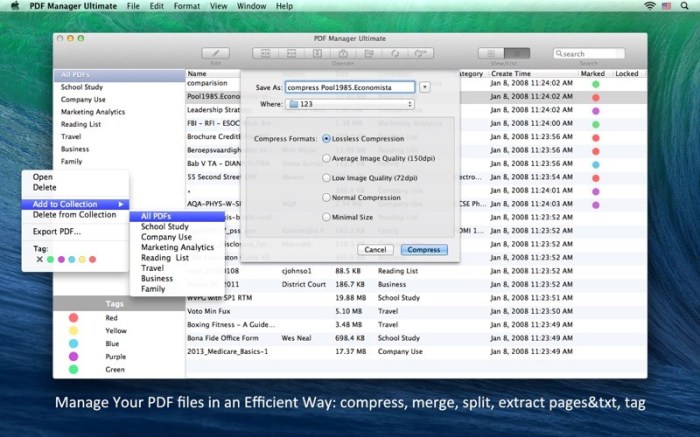Click the Compress button

point(424,250)
